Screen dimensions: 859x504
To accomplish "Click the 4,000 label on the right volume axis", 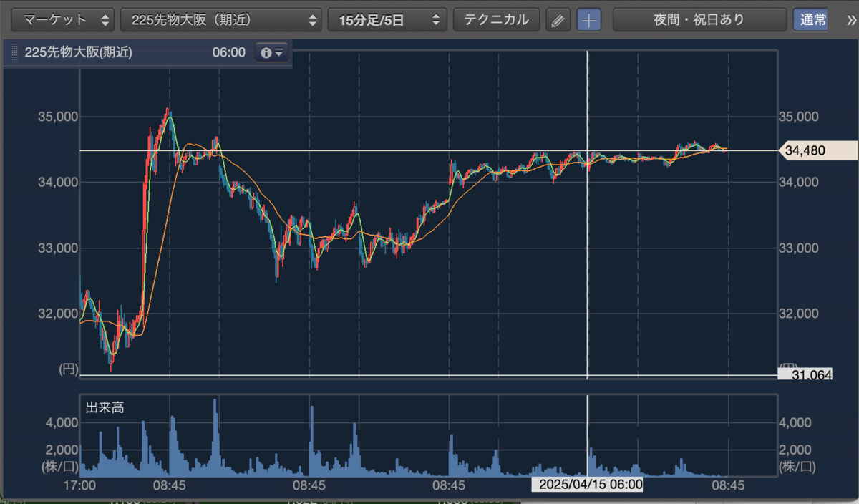I will coord(794,423).
